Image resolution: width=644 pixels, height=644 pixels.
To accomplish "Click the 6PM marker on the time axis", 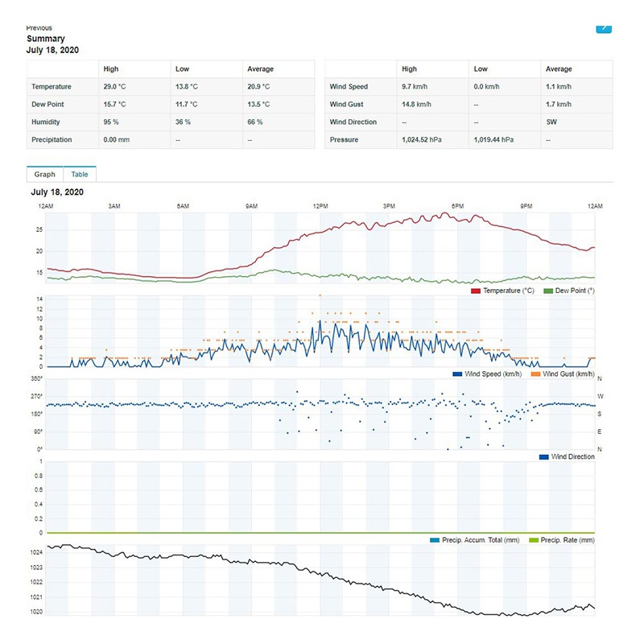I will point(457,207).
